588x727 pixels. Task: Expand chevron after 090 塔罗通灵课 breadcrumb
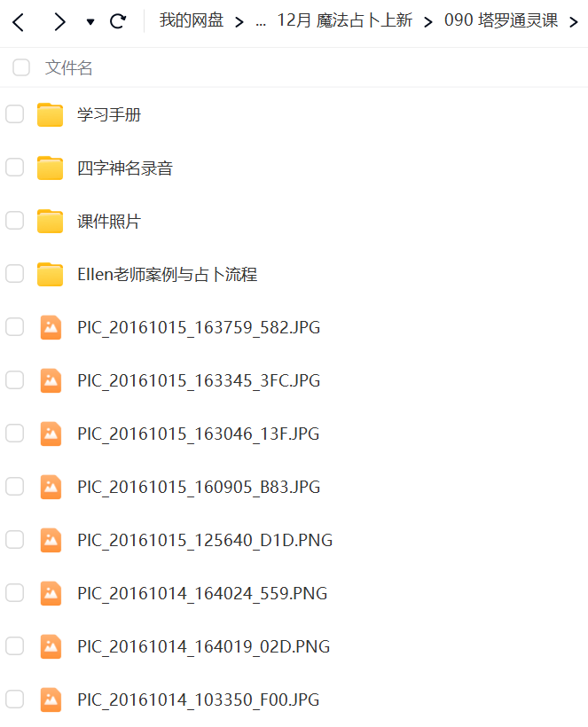(x=574, y=22)
